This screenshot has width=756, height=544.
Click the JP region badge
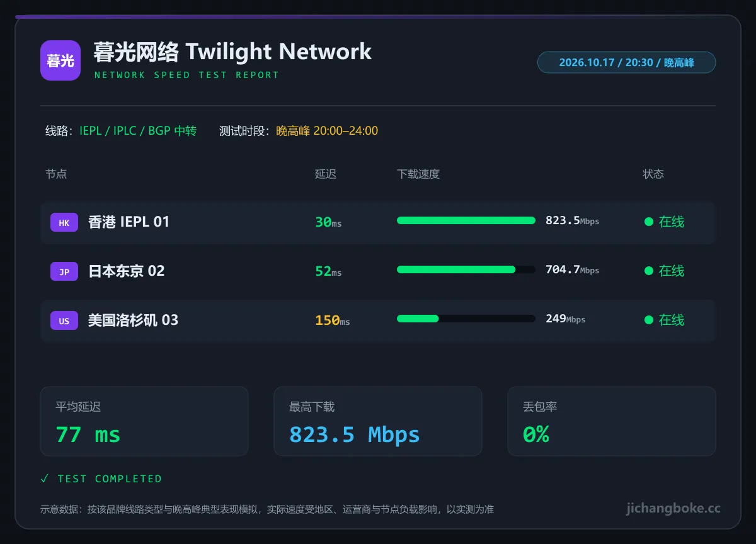point(64,271)
